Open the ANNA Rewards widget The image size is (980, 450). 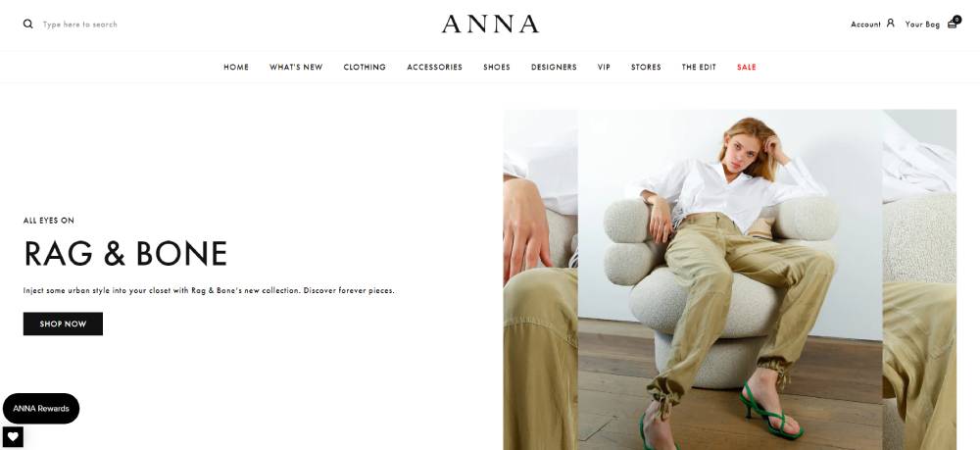tap(41, 409)
